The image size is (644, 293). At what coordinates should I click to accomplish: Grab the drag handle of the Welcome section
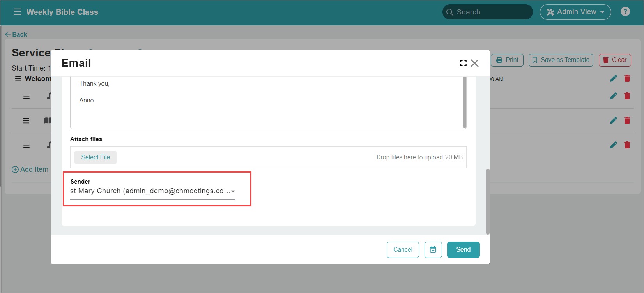coord(18,79)
